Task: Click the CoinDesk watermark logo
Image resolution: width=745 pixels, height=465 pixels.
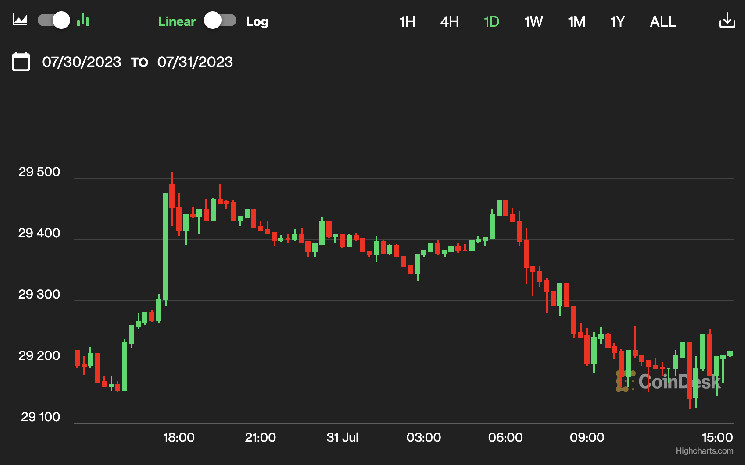Action: pos(667,381)
